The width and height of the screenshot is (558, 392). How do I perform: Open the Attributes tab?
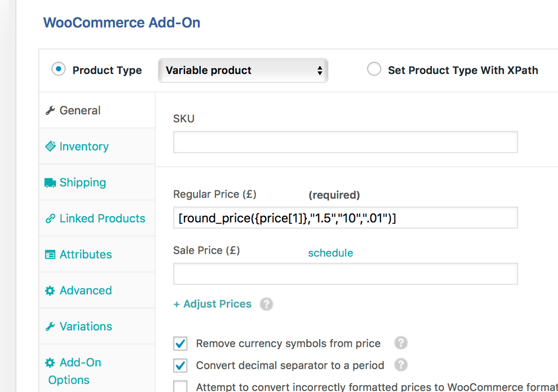click(x=97, y=255)
